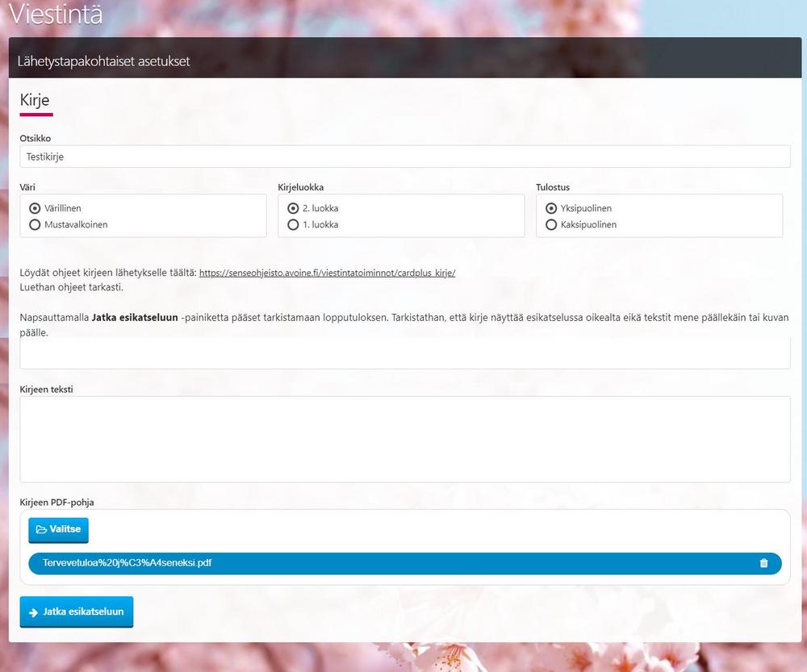Click the Kirjeen PDF-pohja label
Viewport: 807px width, 672px height.
(56, 502)
